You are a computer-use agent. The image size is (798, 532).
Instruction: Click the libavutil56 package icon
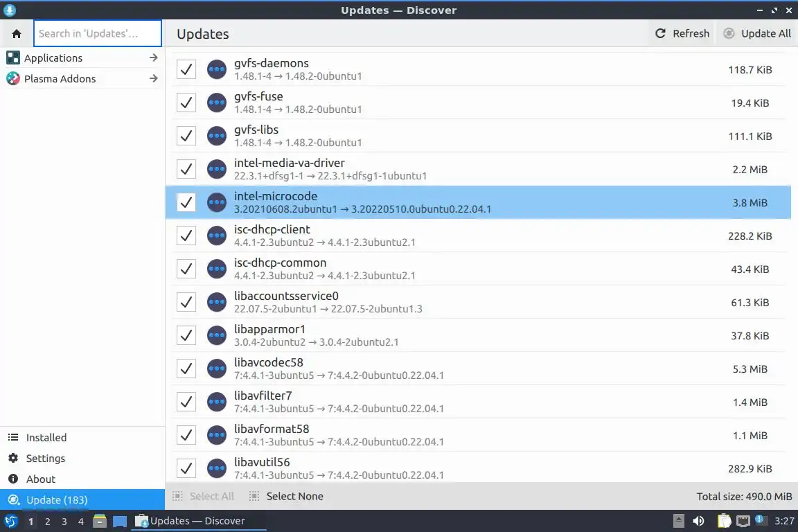point(217,468)
